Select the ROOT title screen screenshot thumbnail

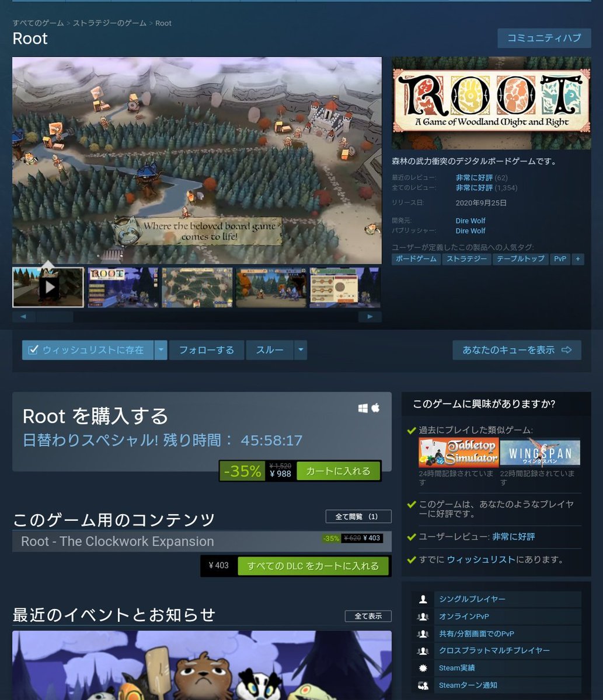pyautogui.click(x=123, y=287)
